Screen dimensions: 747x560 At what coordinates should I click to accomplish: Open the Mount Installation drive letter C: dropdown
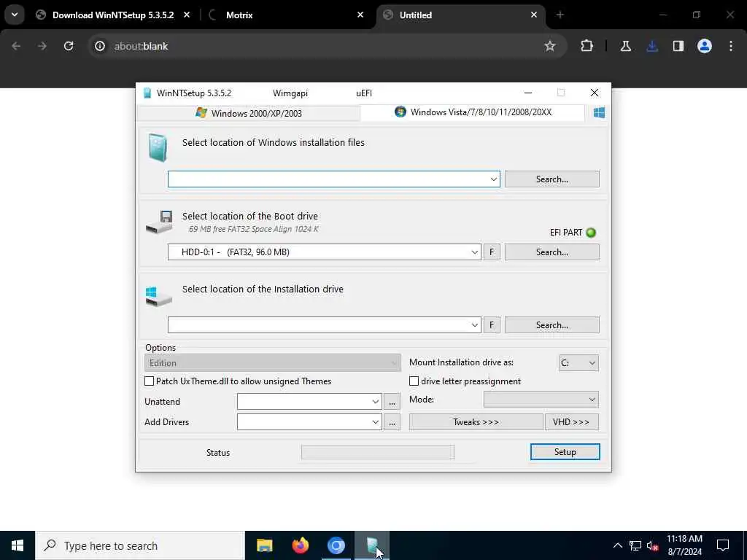578,363
